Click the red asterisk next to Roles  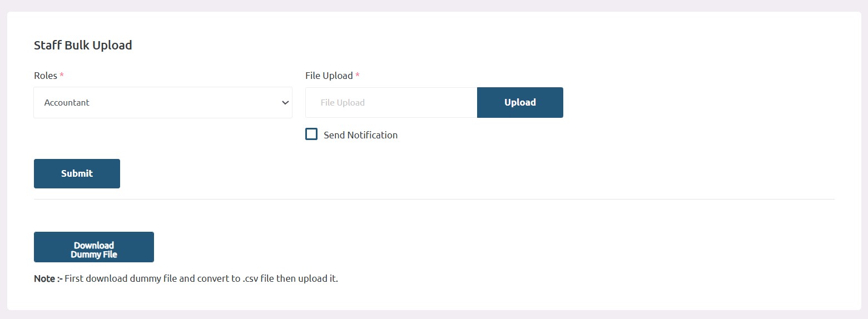(x=62, y=75)
